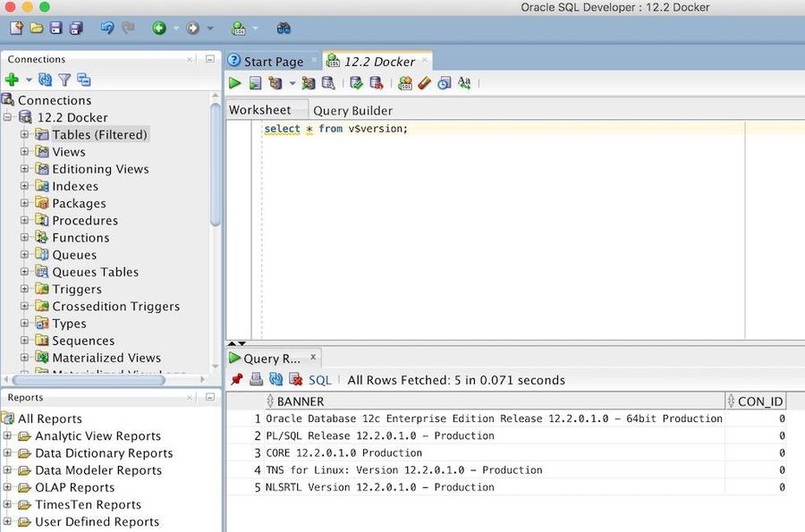This screenshot has height=532, width=805.
Task: Expand the Views node
Action: 24,151
